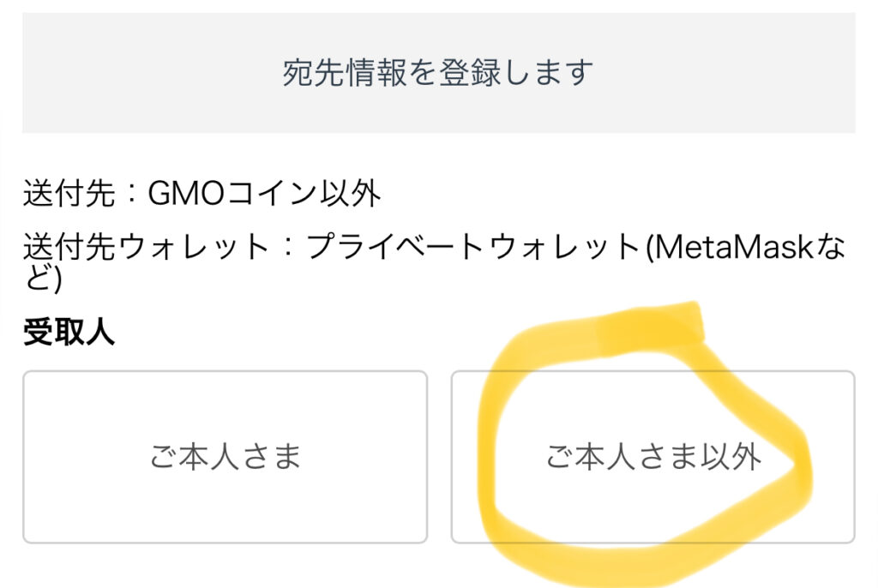
Task: Click the 宛先情報を登録します header banner
Action: click(438, 72)
